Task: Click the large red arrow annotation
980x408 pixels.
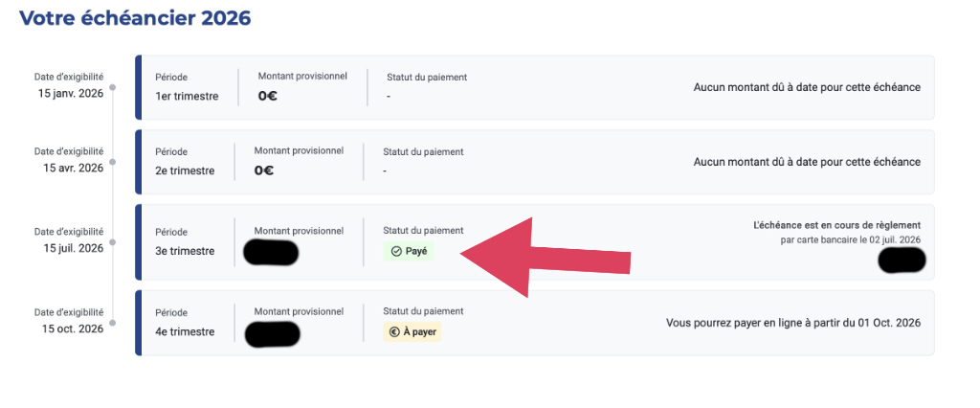Action: pyautogui.click(x=546, y=258)
